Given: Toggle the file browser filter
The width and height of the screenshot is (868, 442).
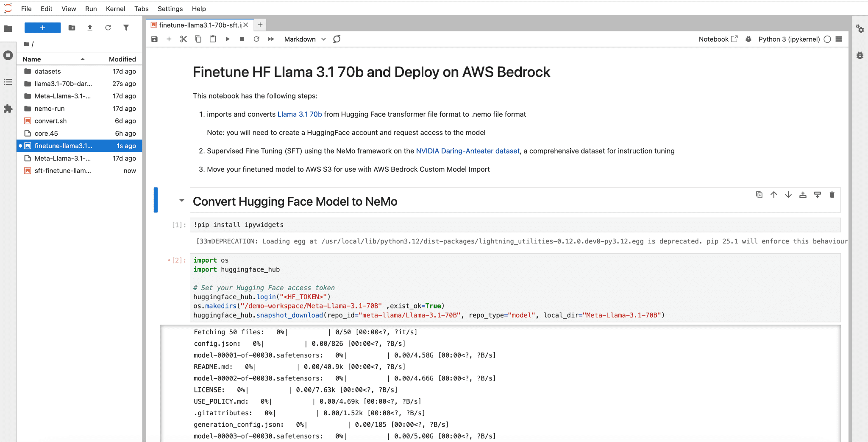Looking at the screenshot, I should 126,28.
